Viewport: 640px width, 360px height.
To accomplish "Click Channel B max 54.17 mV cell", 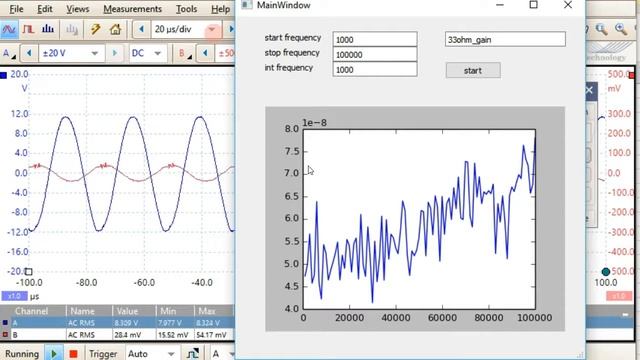I will pos(214,335).
